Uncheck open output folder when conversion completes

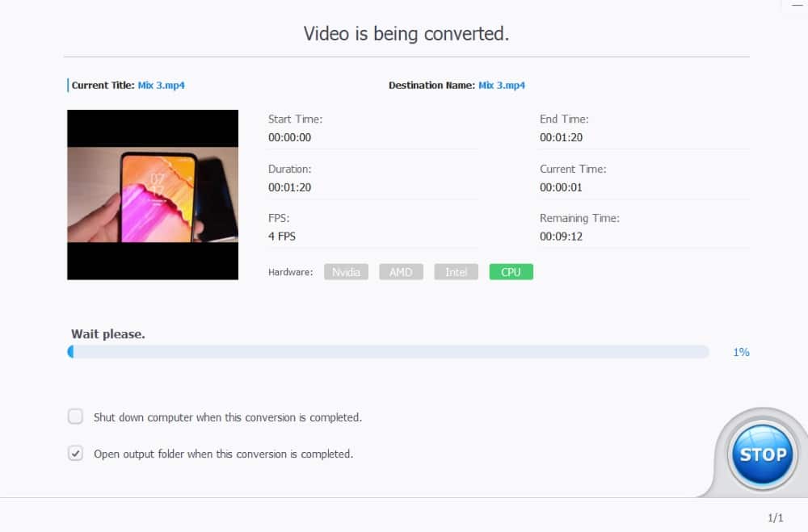tap(75, 454)
